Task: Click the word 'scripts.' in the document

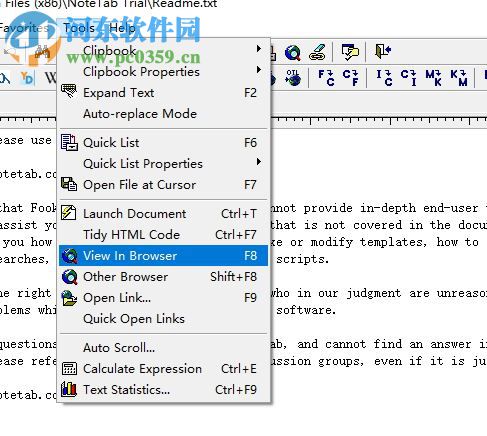Action: [303, 259]
